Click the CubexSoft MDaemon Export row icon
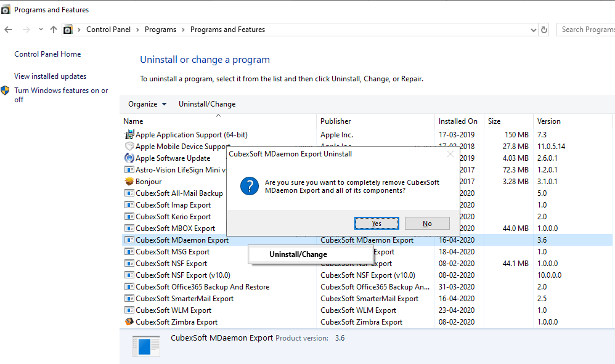This screenshot has width=615, height=364. (129, 240)
